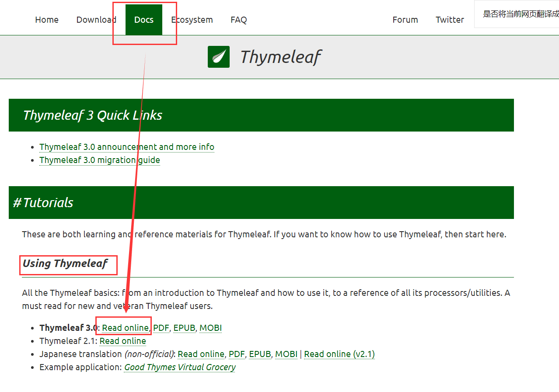
Task: Visit the Twitter link in navigation
Action: (450, 20)
